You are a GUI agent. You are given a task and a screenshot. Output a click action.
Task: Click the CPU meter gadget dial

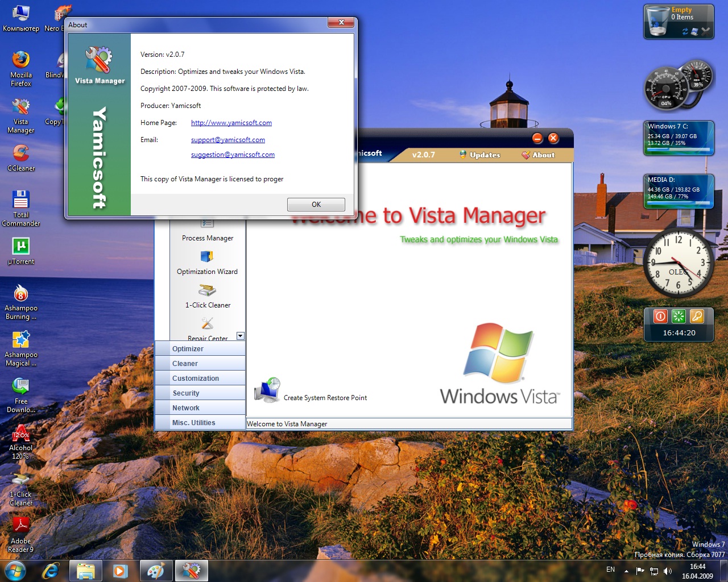tap(666, 89)
